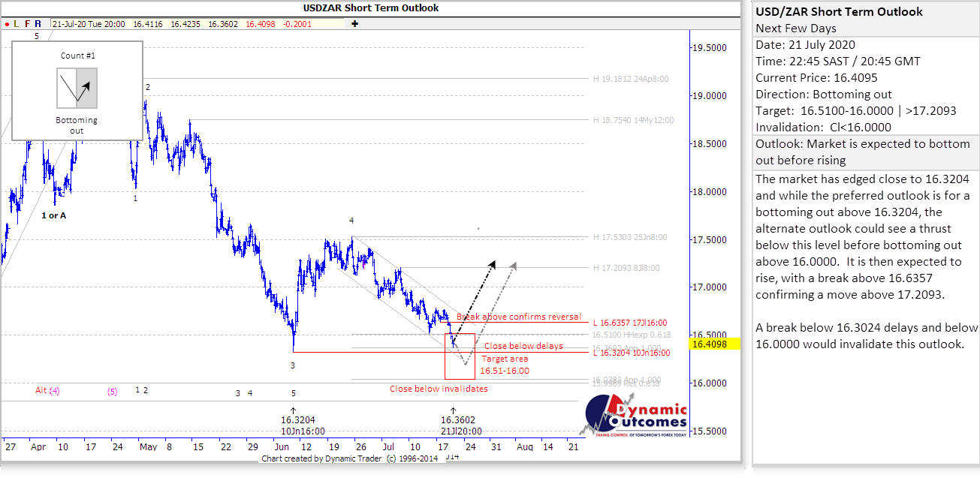Image resolution: width=980 pixels, height=478 pixels.
Task: Click the H 18.7540 14My12:00 level label
Action: 633,120
